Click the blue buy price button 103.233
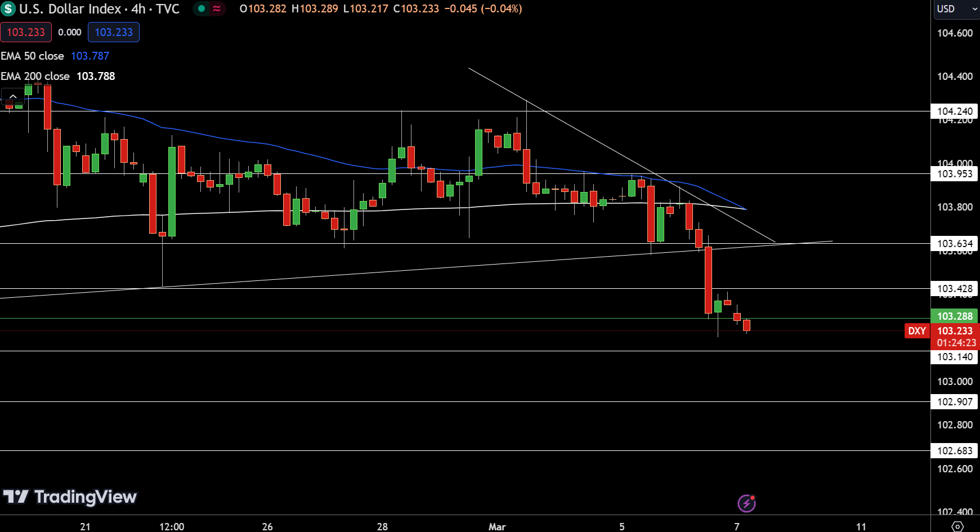 [113, 32]
